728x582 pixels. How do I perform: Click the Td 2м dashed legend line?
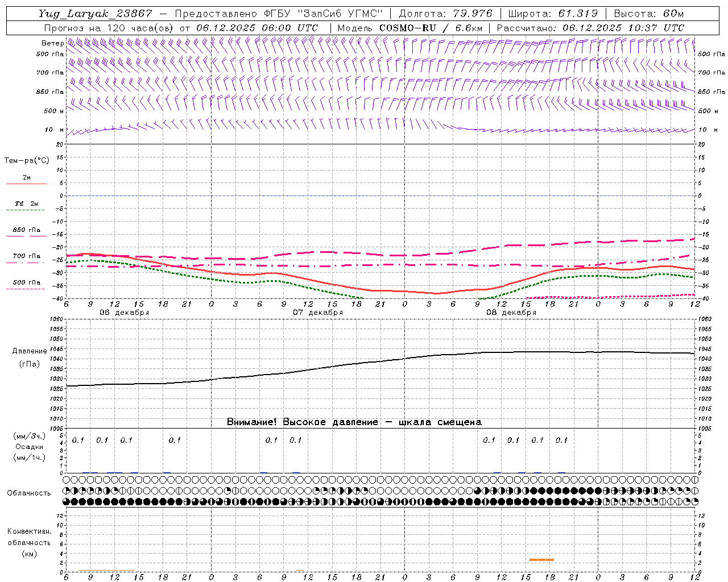[25, 210]
